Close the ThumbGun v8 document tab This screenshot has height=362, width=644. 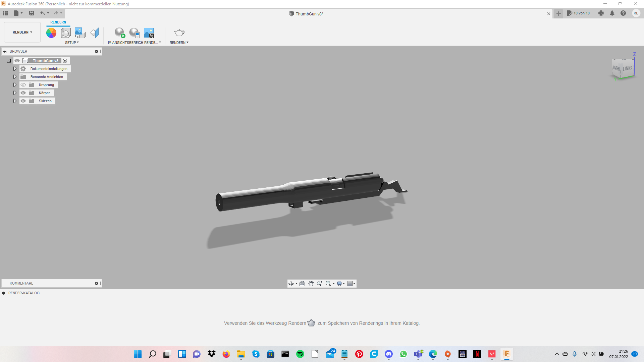click(549, 14)
